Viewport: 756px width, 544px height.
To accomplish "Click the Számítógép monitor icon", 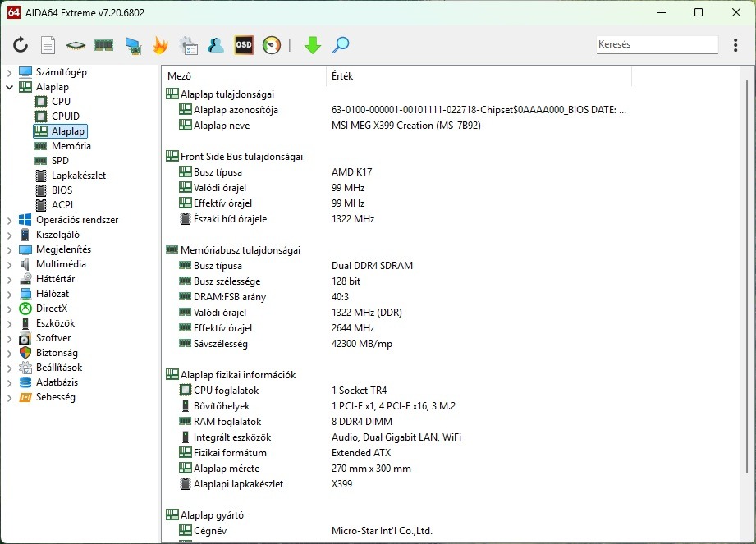I will point(25,72).
